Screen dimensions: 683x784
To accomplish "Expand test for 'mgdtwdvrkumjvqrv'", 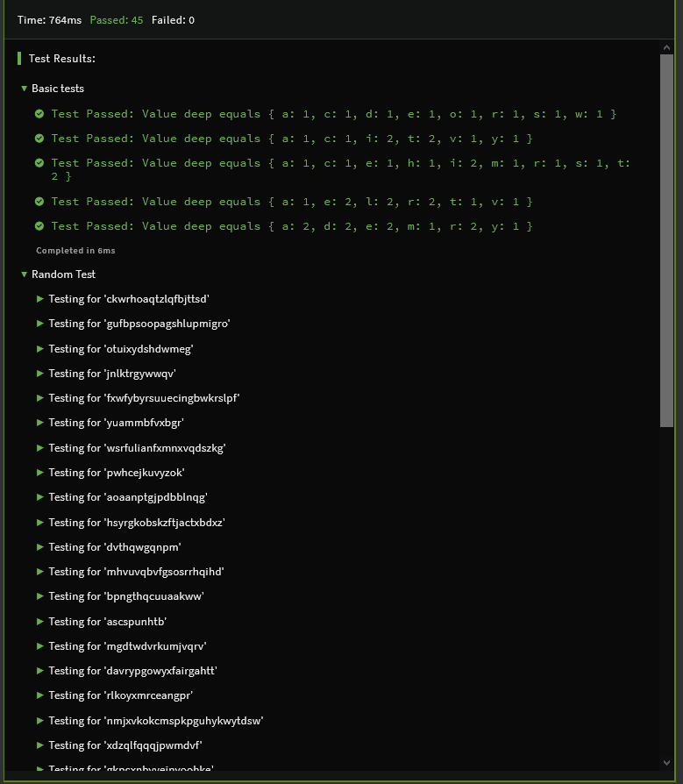I will click(x=40, y=646).
